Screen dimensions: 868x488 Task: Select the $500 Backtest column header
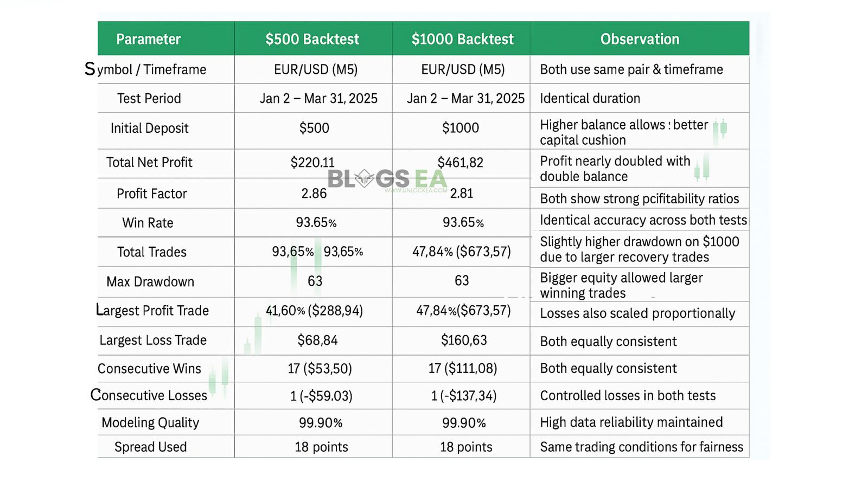pyautogui.click(x=312, y=39)
